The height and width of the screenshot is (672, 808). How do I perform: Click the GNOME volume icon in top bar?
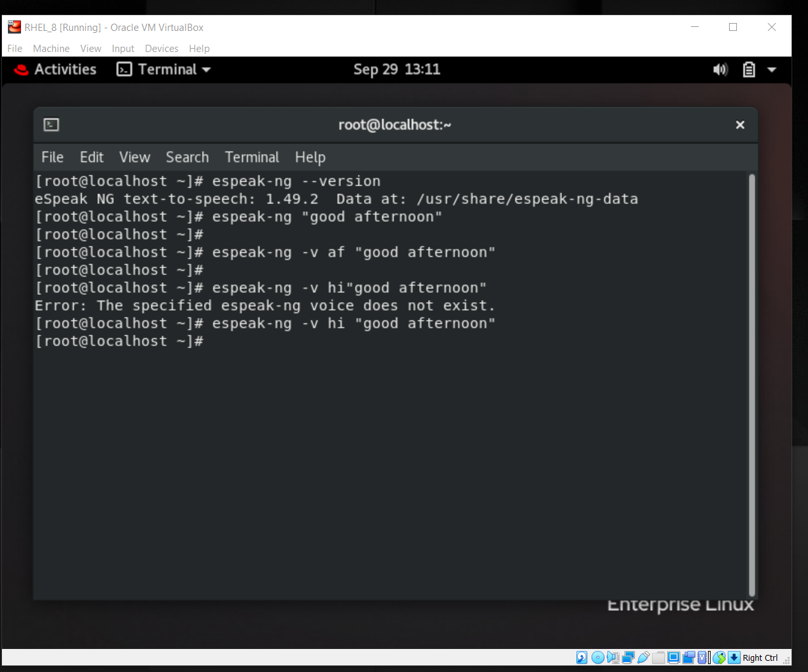(x=720, y=69)
